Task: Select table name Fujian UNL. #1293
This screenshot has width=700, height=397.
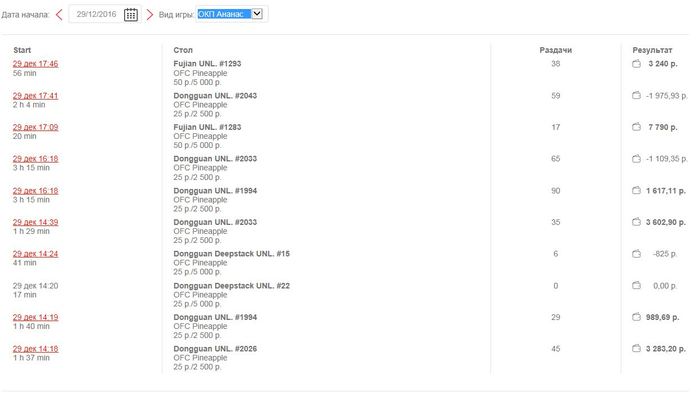Action: coord(207,64)
